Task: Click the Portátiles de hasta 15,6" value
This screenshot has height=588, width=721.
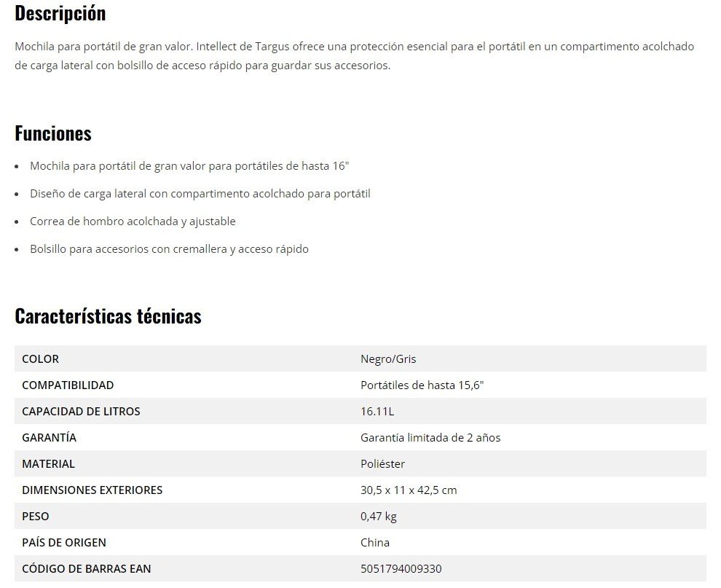Action: pyautogui.click(x=422, y=385)
